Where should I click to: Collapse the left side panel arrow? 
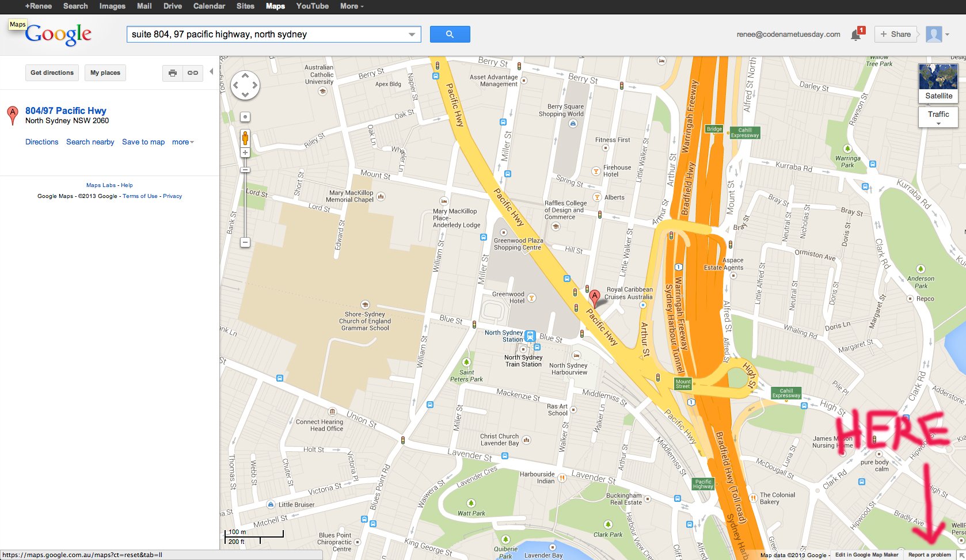(x=211, y=72)
